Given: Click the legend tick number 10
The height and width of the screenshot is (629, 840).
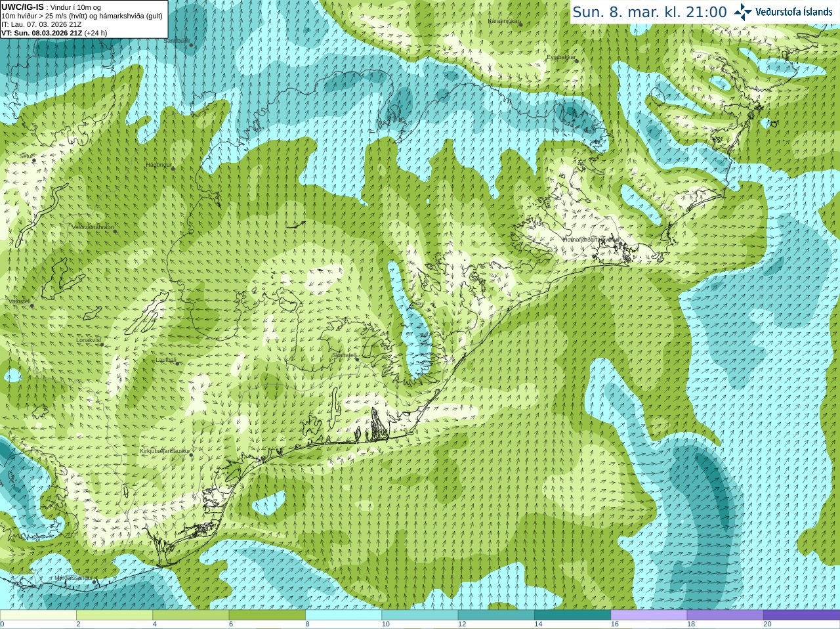Looking at the screenshot, I should tap(385, 624).
